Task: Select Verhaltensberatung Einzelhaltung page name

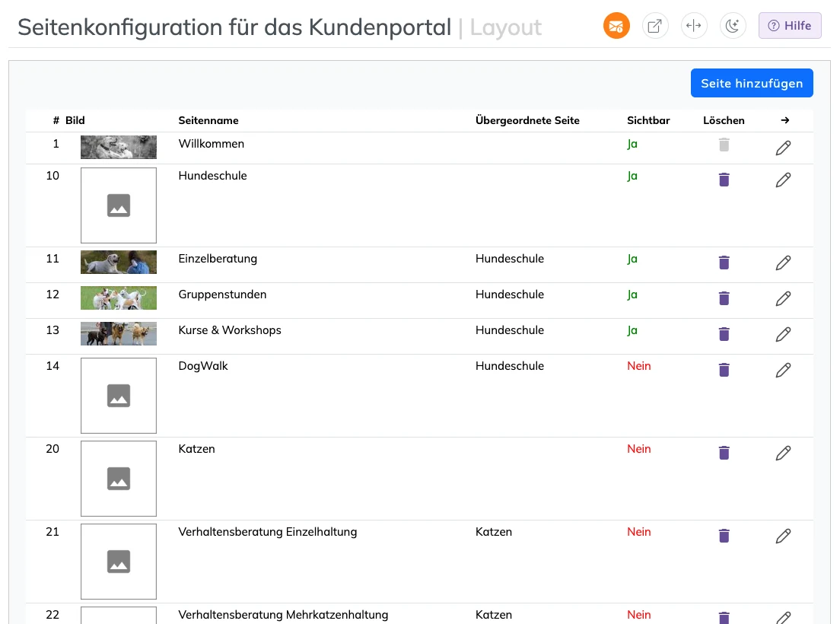Action: [267, 533]
